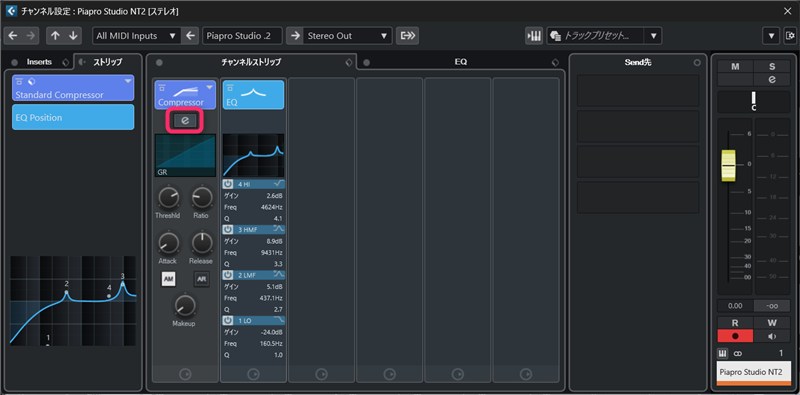
Task: Click the link channels icon near fader bottom
Action: click(x=737, y=354)
